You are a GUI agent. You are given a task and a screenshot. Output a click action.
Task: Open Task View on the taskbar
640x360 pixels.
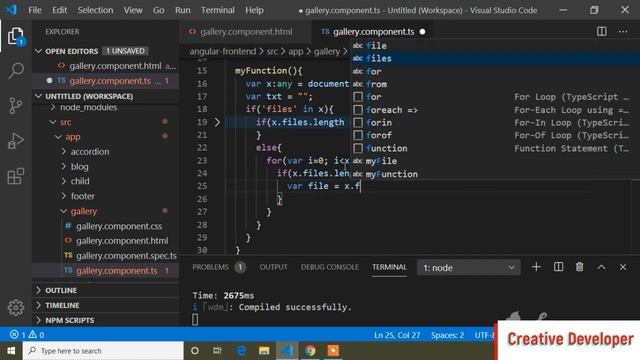217,351
